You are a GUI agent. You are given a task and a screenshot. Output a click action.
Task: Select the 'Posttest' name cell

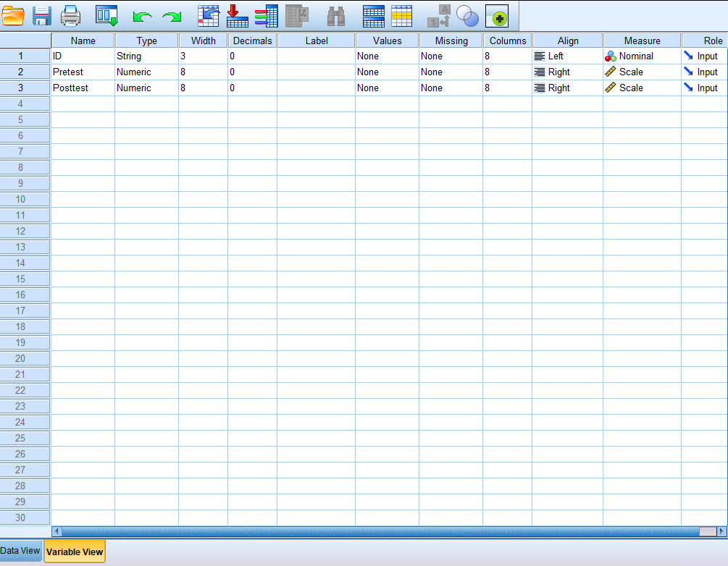(x=83, y=88)
